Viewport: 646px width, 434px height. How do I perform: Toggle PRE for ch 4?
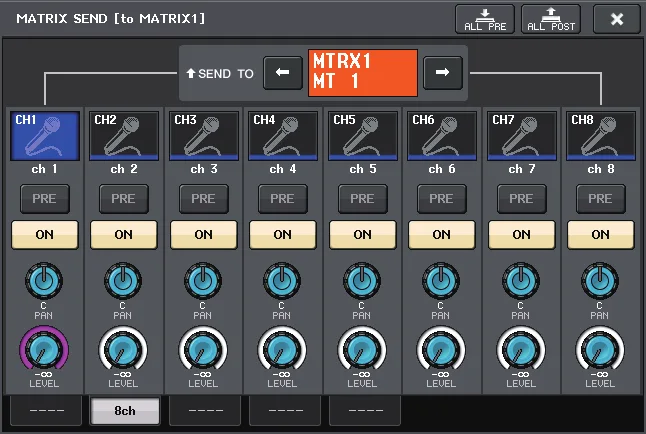(283, 199)
